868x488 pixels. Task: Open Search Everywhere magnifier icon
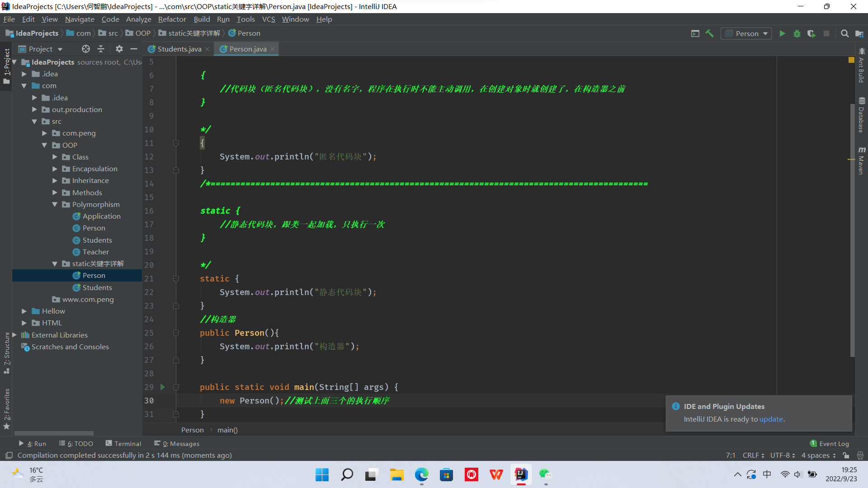pyautogui.click(x=844, y=33)
